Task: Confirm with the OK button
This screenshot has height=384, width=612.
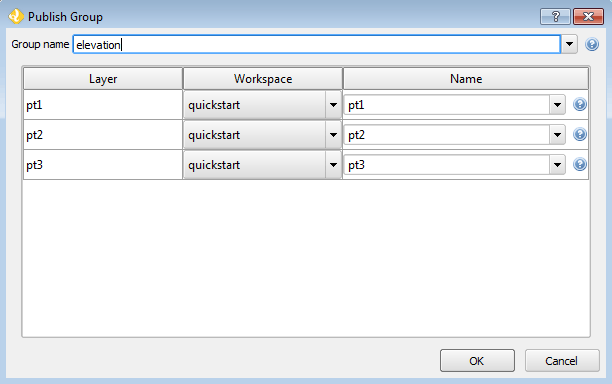Action: point(477,361)
